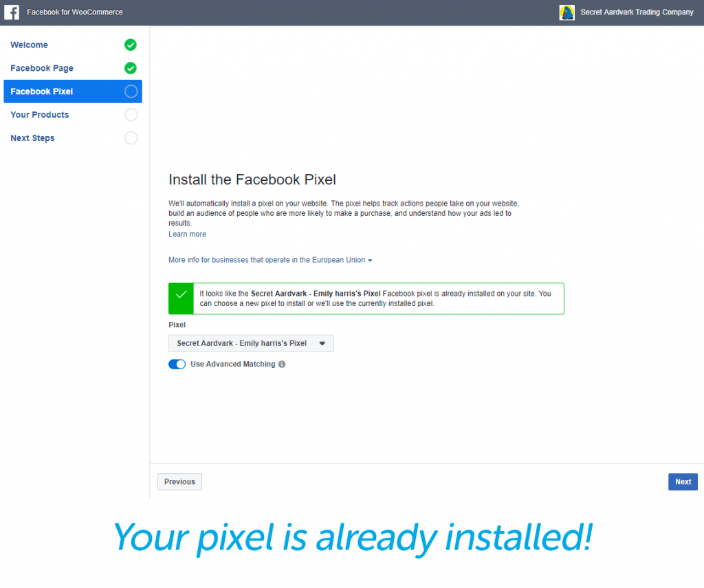Viewport: 704px width, 588px height.
Task: Disable the Use Advanced Matching toggle
Action: click(x=177, y=364)
